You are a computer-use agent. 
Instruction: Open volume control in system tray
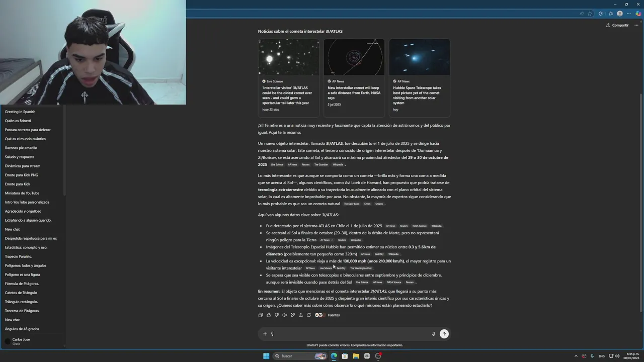(618, 356)
